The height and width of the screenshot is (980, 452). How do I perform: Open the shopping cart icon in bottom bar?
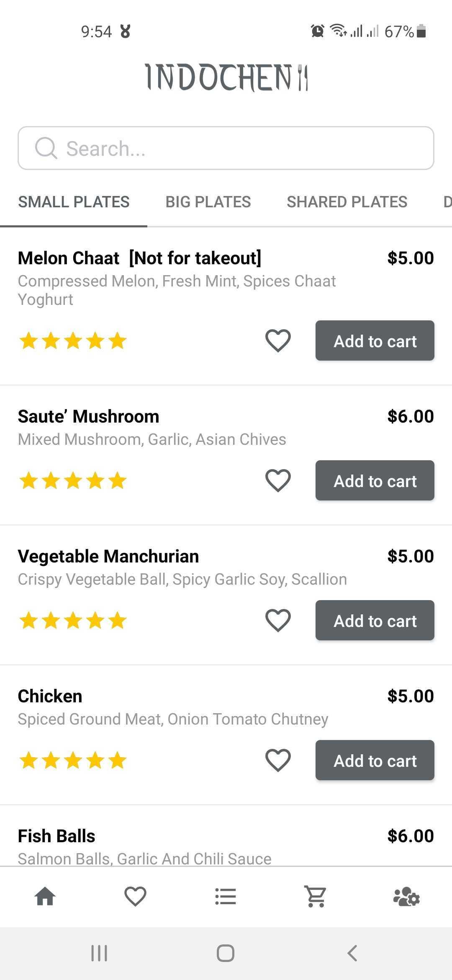tap(316, 897)
